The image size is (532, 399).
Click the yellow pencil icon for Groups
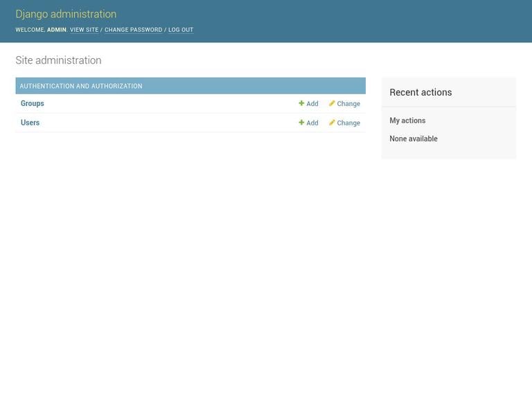[x=332, y=103]
